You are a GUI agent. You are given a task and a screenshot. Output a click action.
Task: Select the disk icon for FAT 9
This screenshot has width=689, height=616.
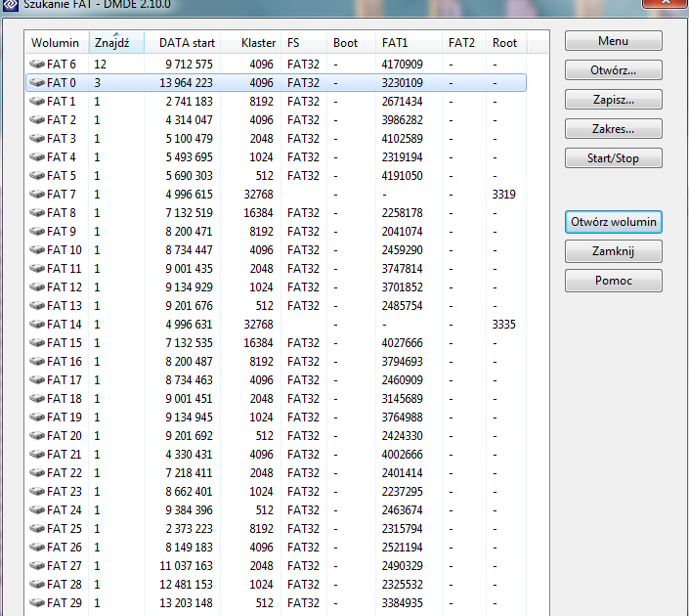coord(37,232)
